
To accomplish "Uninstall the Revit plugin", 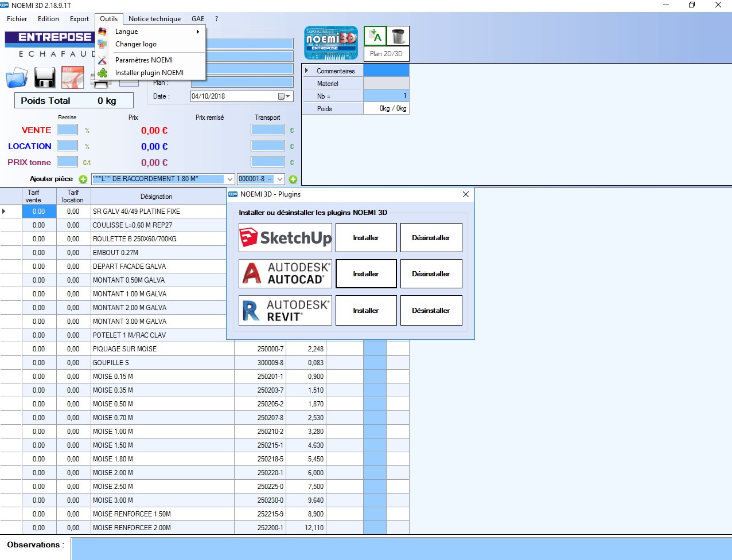I will 431,311.
